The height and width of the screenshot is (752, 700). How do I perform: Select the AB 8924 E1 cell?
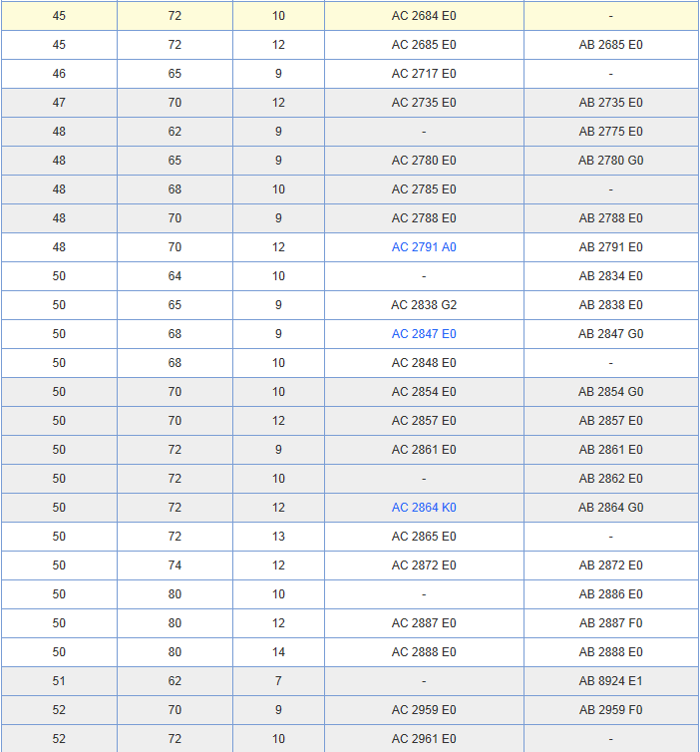[x=610, y=681]
